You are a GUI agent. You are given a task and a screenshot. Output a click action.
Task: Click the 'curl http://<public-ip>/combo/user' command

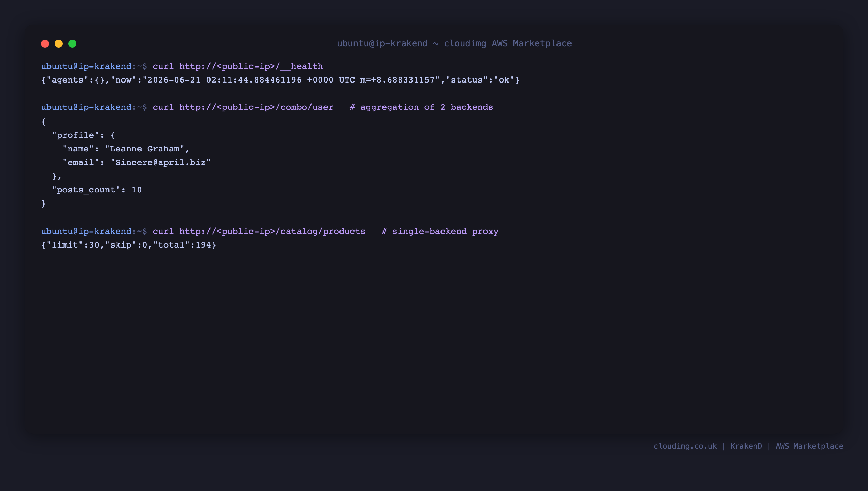click(x=243, y=107)
